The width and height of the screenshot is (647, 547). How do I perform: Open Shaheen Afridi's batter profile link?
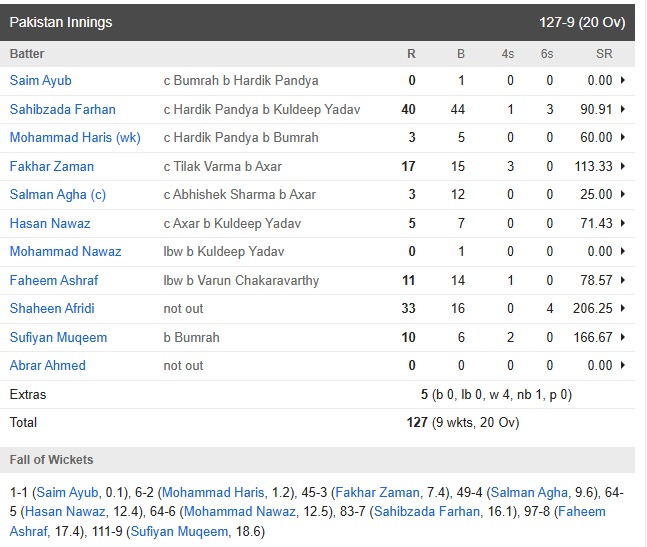pos(52,308)
